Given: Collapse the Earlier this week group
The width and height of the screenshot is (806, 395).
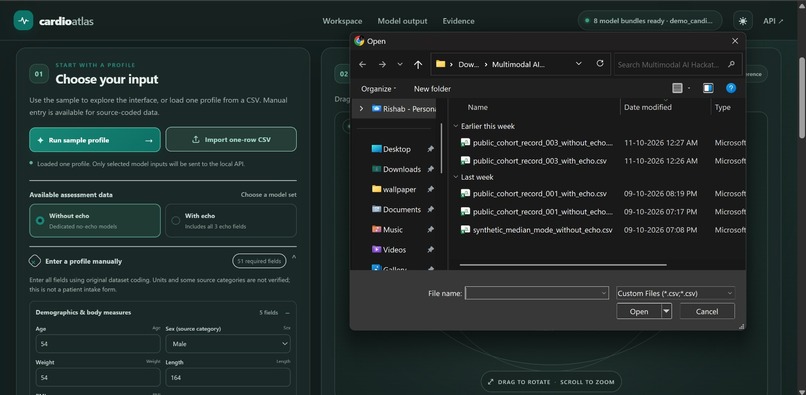Looking at the screenshot, I should tap(455, 126).
